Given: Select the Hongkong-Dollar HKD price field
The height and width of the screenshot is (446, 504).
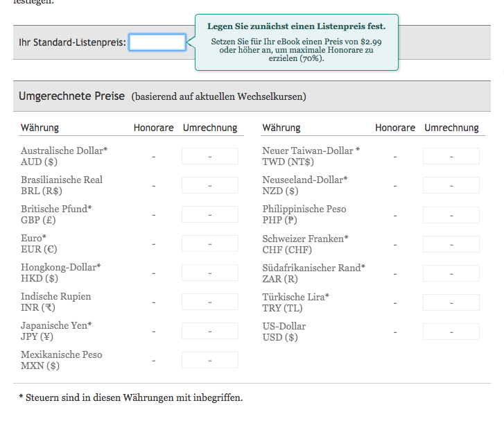Looking at the screenshot, I should click(209, 273).
